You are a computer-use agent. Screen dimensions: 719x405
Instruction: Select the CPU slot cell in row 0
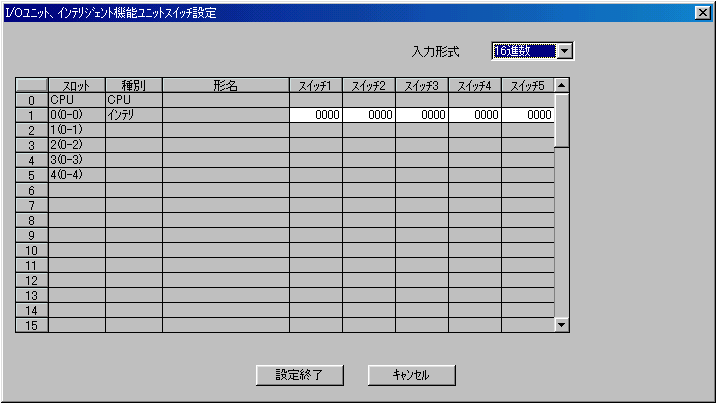click(x=77, y=100)
